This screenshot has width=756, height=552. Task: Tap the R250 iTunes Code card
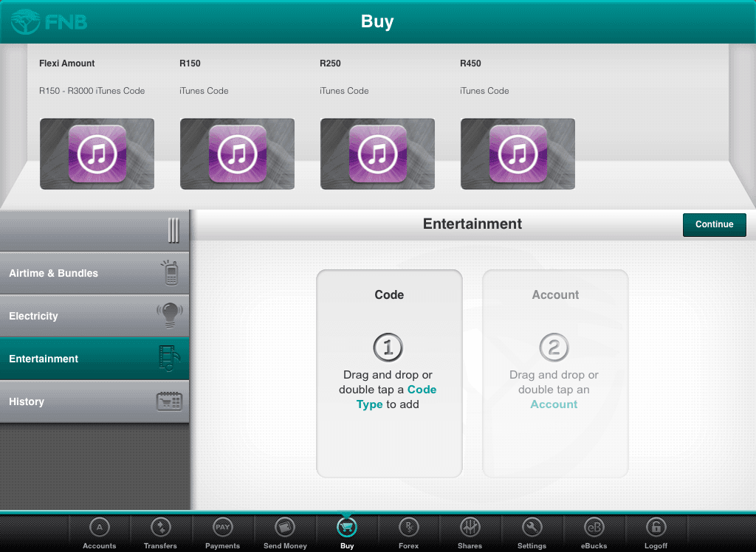[x=377, y=153]
